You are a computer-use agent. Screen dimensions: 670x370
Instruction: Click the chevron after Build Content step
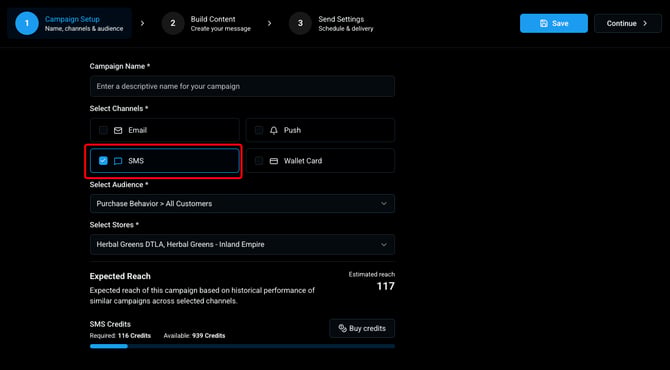point(269,23)
